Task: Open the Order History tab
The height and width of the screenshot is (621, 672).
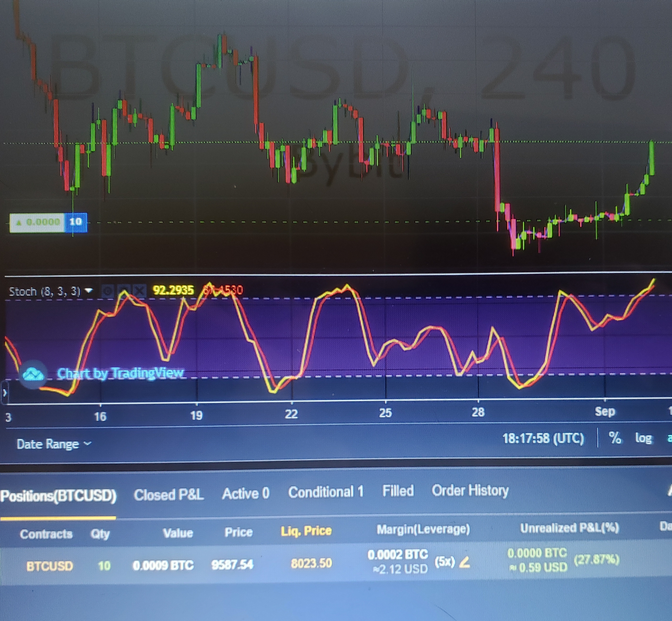Action: [x=470, y=491]
